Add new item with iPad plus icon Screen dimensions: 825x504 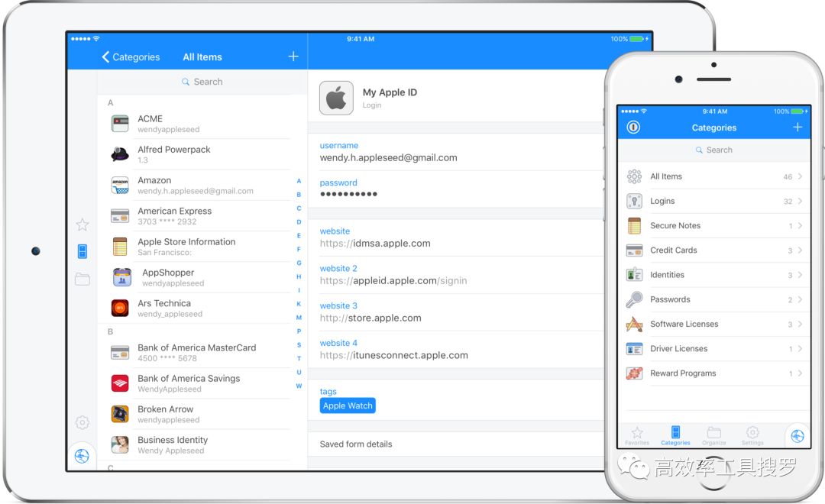[x=293, y=57]
